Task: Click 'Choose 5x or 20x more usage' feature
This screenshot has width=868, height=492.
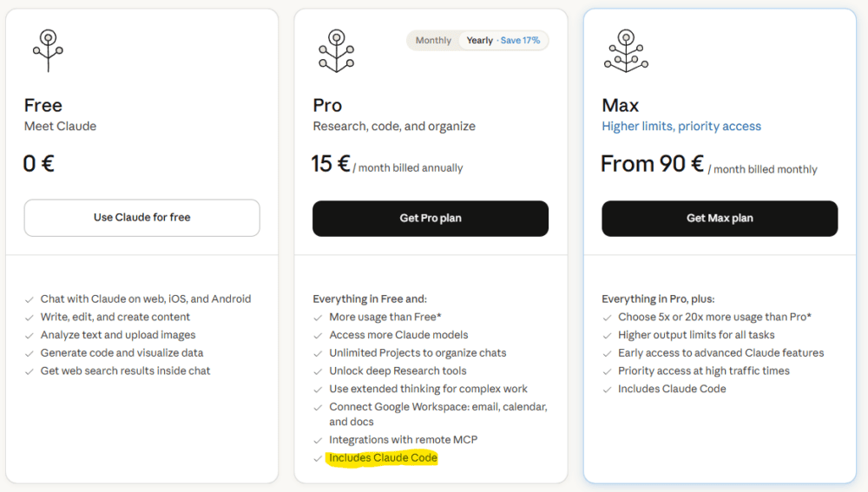Action: pos(714,318)
